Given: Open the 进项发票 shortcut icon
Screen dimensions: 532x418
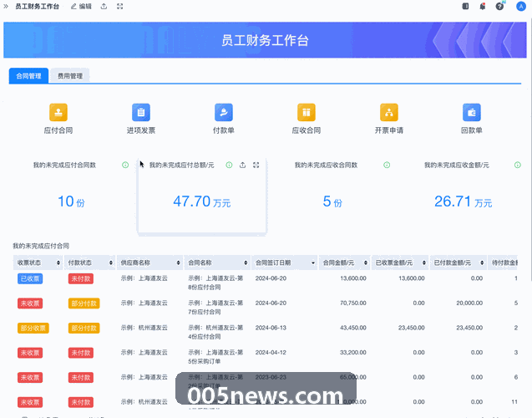Looking at the screenshot, I should click(x=141, y=112).
